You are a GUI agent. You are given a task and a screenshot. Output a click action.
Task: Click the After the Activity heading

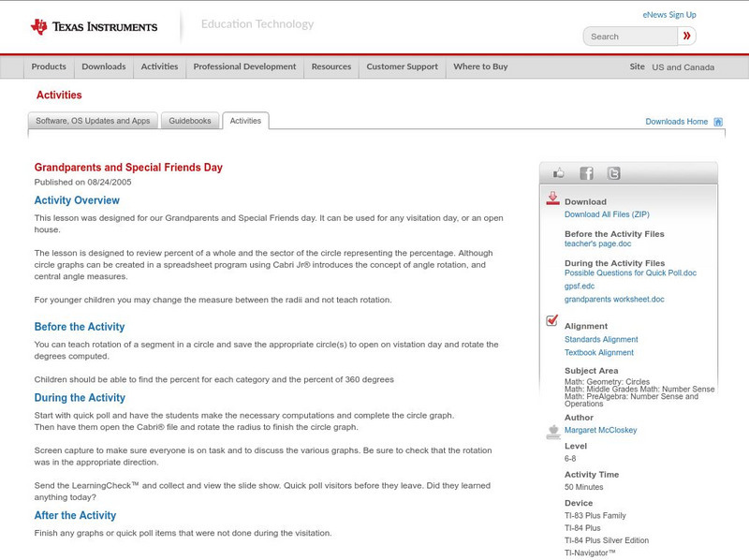(x=76, y=515)
